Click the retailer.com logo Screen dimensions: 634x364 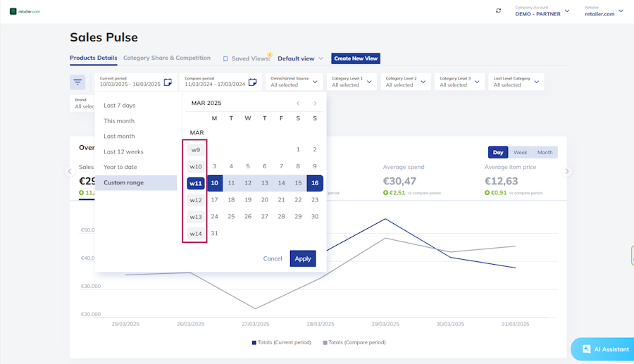[x=25, y=11]
